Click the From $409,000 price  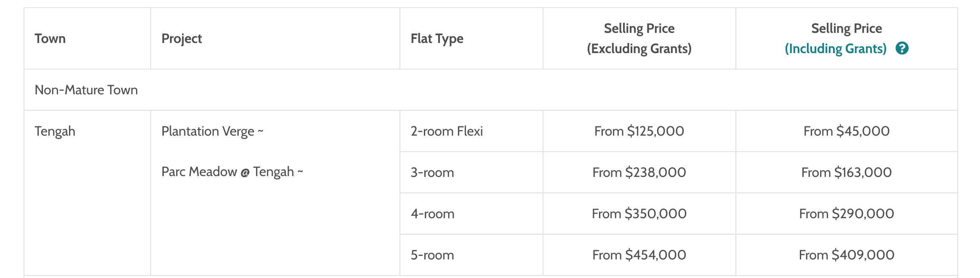[x=847, y=255]
